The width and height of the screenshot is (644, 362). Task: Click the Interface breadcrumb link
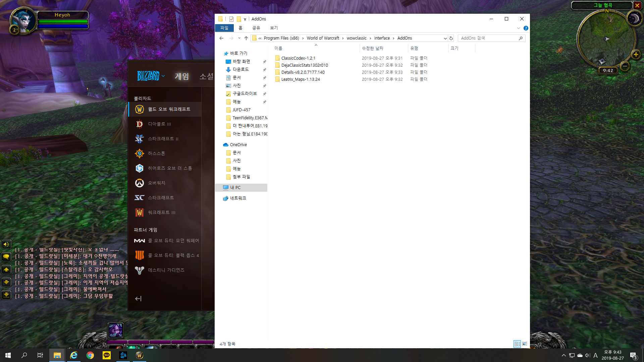(x=382, y=38)
